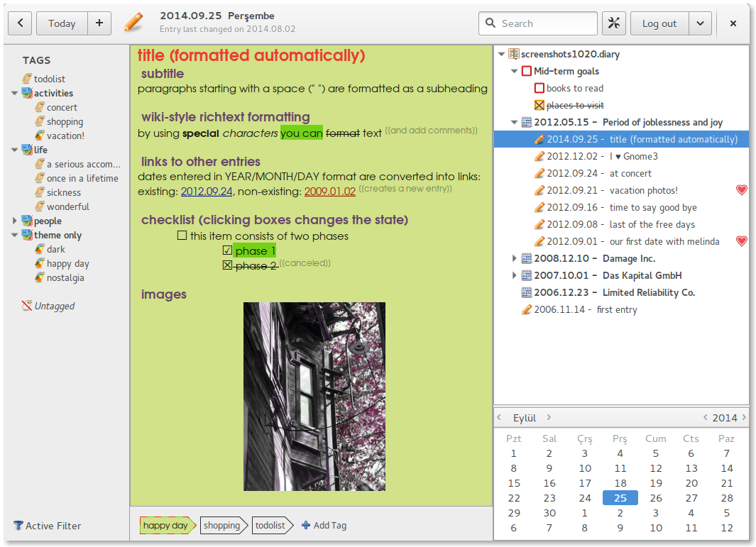The width and height of the screenshot is (756, 547).
Task: Click the happy day tag chip
Action: 168,525
